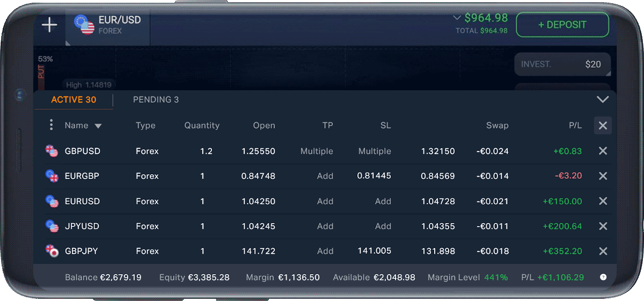Viewport: 644px width, 301px height.
Task: Click the Equity €3,385.28 entry
Action: coord(194,277)
